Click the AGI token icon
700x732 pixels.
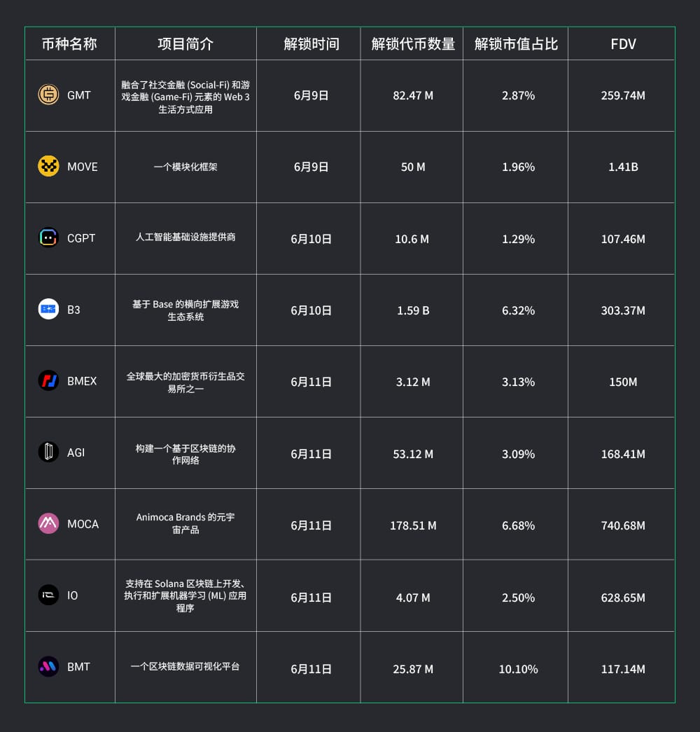(x=48, y=453)
